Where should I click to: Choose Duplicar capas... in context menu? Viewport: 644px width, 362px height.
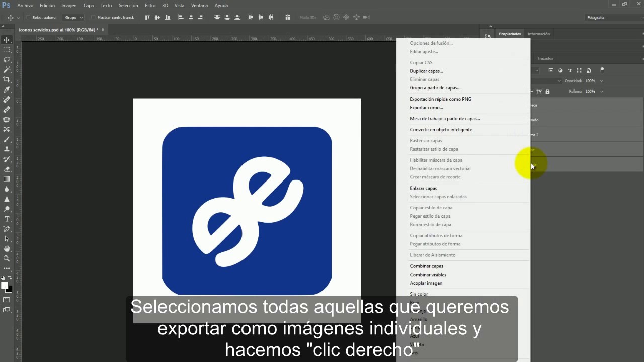coord(426,71)
